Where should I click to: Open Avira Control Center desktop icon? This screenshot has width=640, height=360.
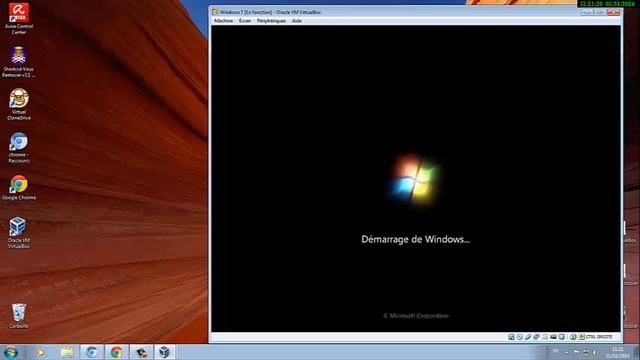pyautogui.click(x=18, y=19)
